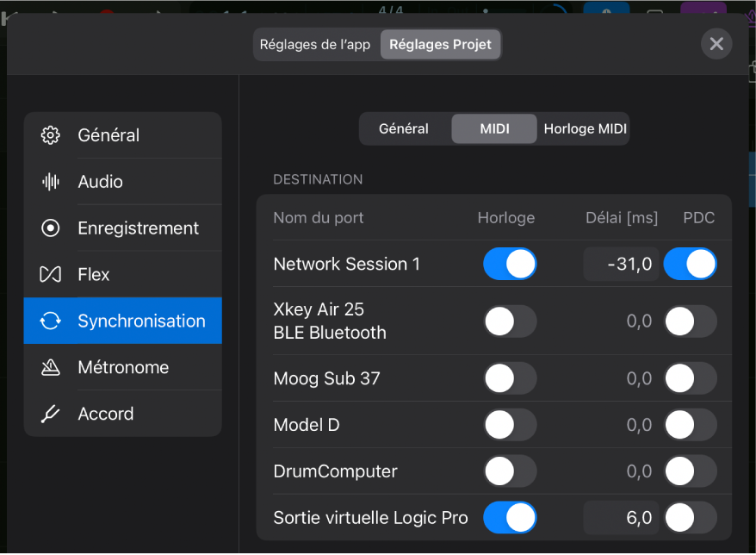
Task: Select the Général settings gear icon
Action: click(x=50, y=135)
